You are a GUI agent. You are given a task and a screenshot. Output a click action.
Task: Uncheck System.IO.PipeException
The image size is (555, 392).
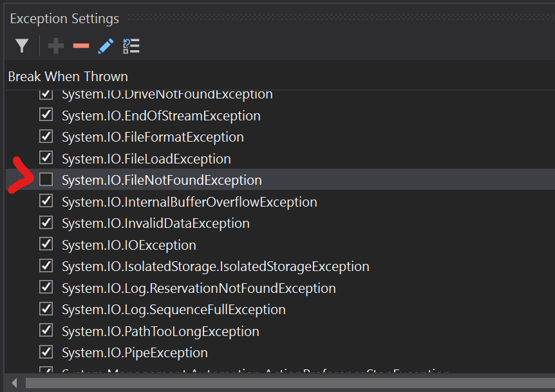coord(46,351)
